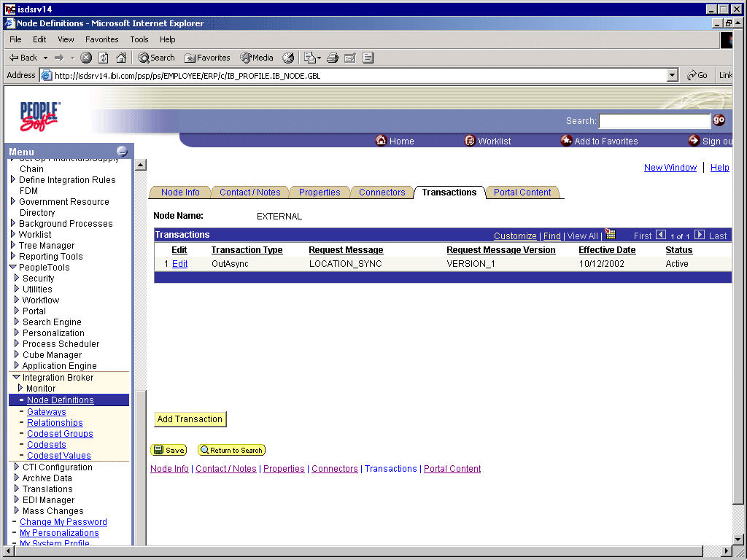
Task: Click the Stop loading icon
Action: (x=86, y=57)
